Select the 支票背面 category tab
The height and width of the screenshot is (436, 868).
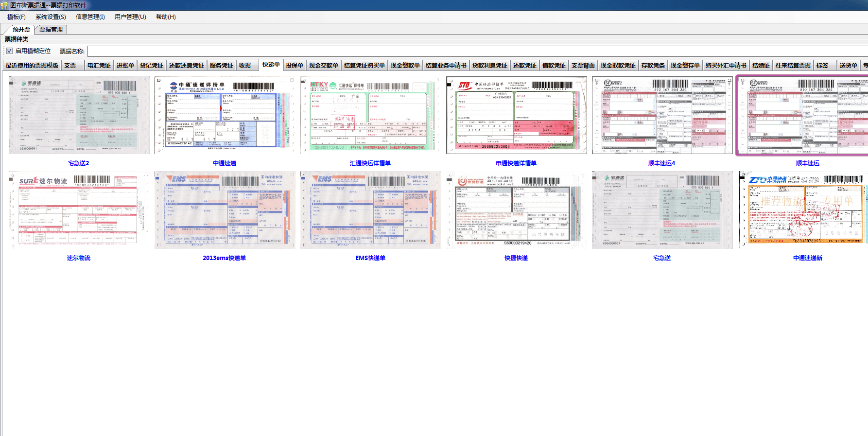click(583, 66)
